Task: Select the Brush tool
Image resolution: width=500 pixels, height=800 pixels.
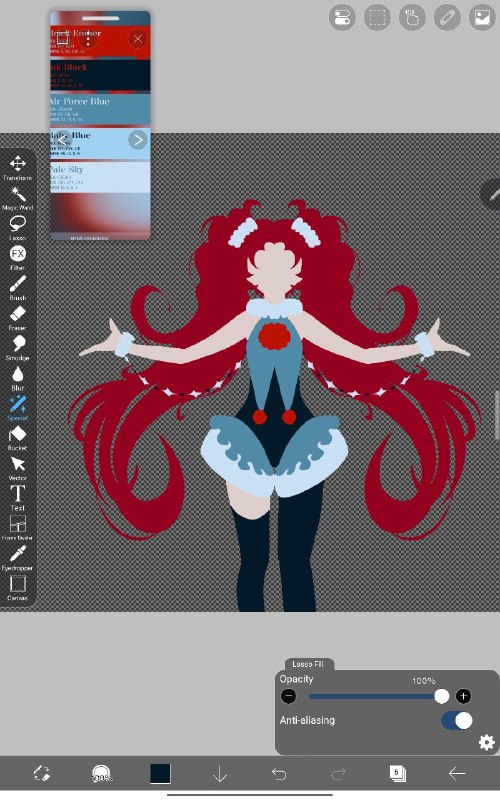Action: coord(17,288)
